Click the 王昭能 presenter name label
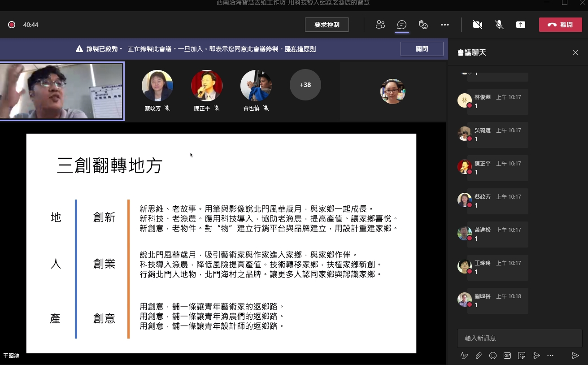588x365 pixels. pyautogui.click(x=11, y=356)
